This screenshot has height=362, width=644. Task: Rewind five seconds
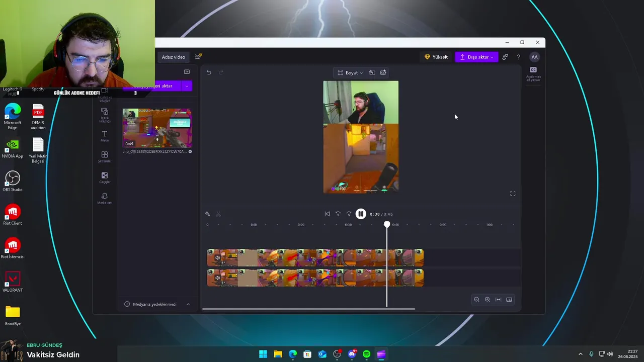click(x=338, y=214)
